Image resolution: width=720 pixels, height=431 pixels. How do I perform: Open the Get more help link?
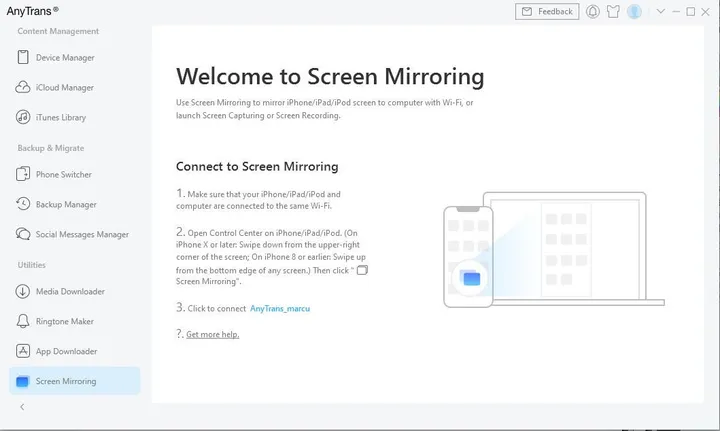tap(213, 335)
